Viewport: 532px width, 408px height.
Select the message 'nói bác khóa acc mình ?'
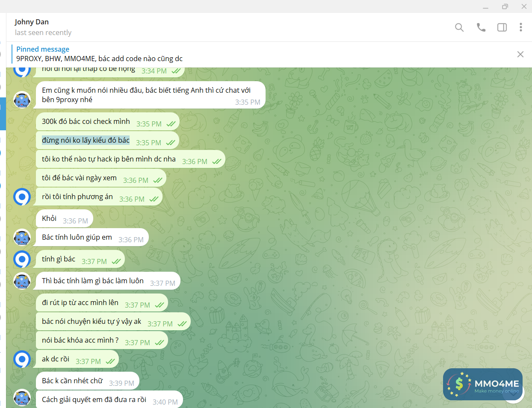click(x=102, y=340)
